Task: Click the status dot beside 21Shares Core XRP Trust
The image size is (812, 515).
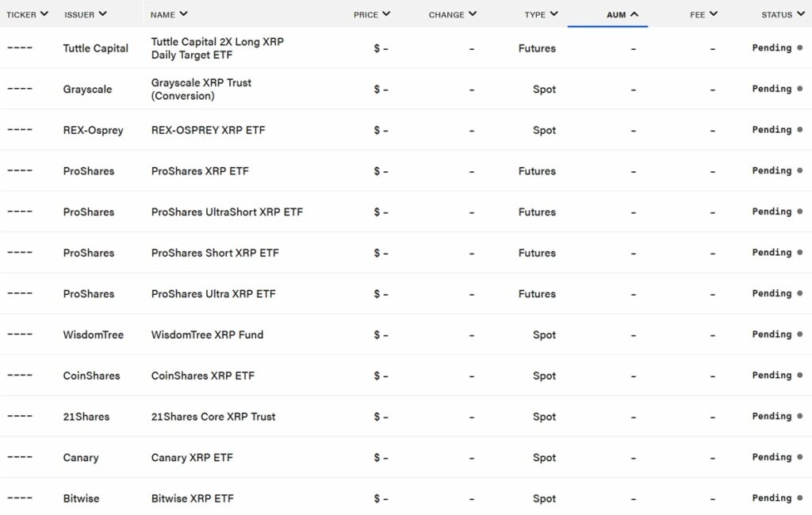Action: coord(802,416)
